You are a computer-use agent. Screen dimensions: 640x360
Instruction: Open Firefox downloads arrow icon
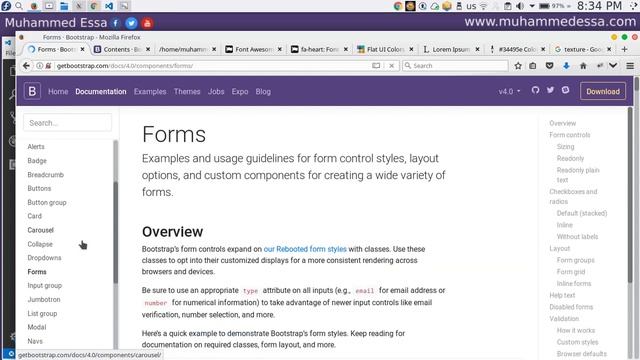(x=566, y=66)
